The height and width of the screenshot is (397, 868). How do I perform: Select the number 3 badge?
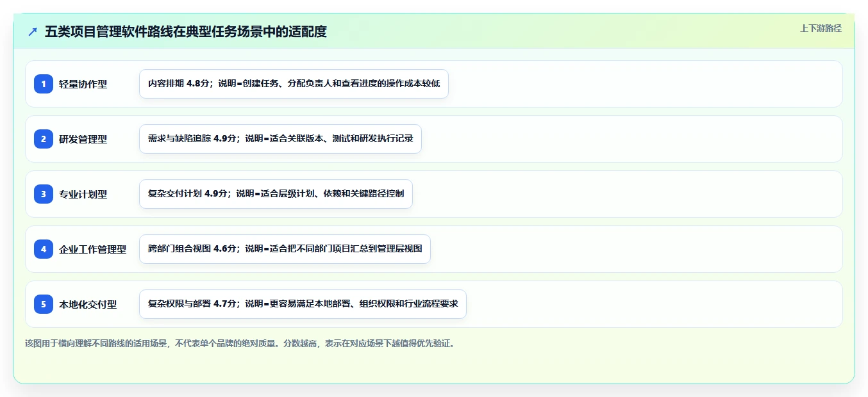point(44,194)
